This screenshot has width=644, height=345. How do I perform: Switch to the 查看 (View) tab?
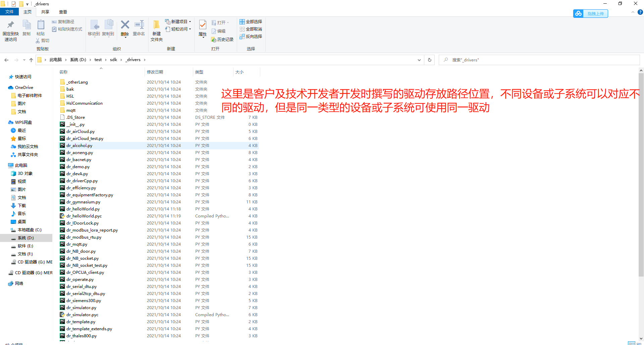point(62,12)
